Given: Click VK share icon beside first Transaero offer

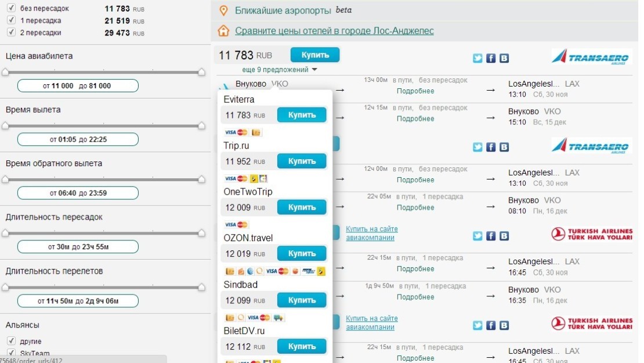Looking at the screenshot, I should 504,58.
